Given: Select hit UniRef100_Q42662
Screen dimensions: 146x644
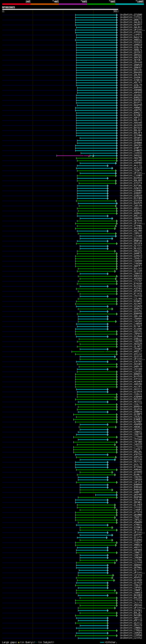Looking at the screenshot, I should pos(131,95).
